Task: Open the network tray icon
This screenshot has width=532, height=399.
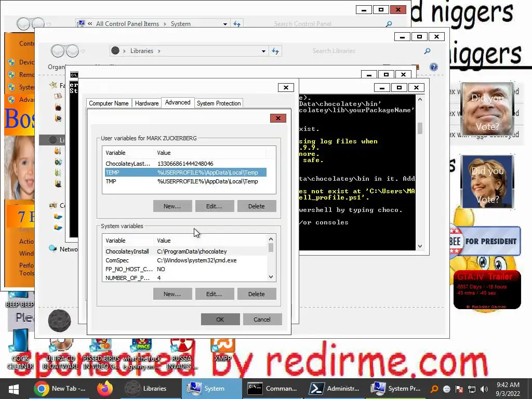Action: (472, 389)
